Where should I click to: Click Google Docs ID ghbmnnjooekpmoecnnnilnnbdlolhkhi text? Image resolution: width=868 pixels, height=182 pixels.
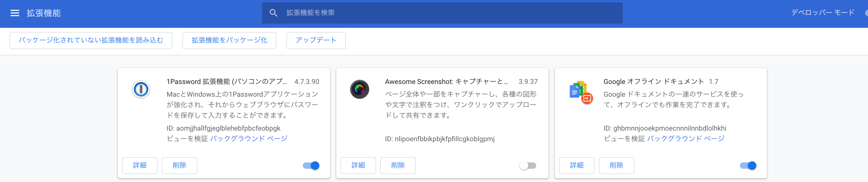pos(665,128)
